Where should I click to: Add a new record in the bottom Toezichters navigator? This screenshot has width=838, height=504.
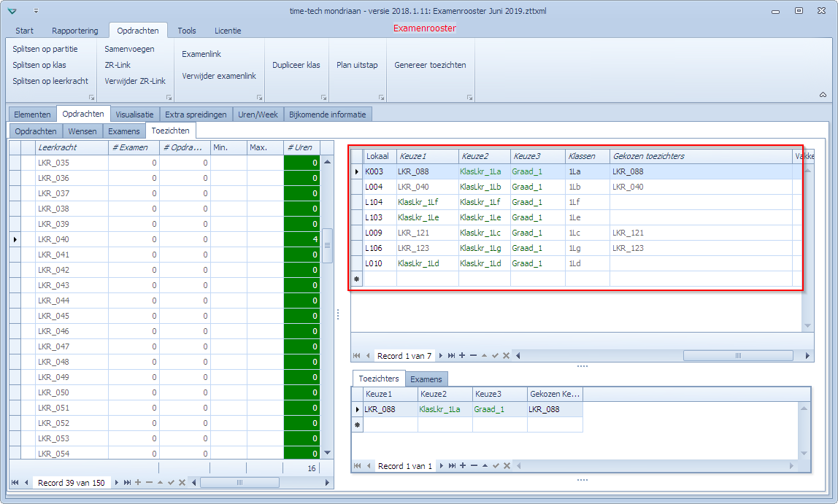coord(463,465)
